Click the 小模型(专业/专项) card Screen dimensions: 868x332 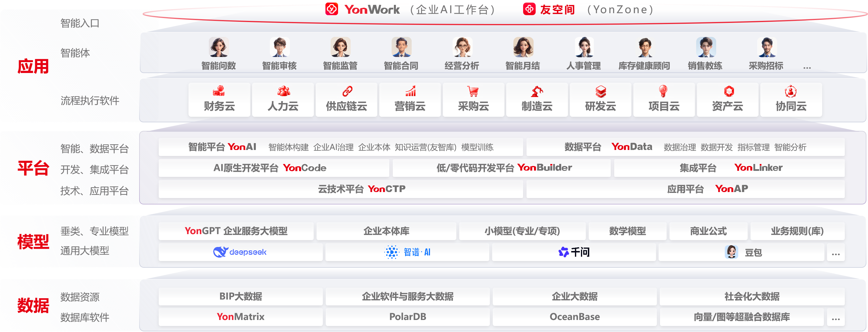pyautogui.click(x=522, y=231)
